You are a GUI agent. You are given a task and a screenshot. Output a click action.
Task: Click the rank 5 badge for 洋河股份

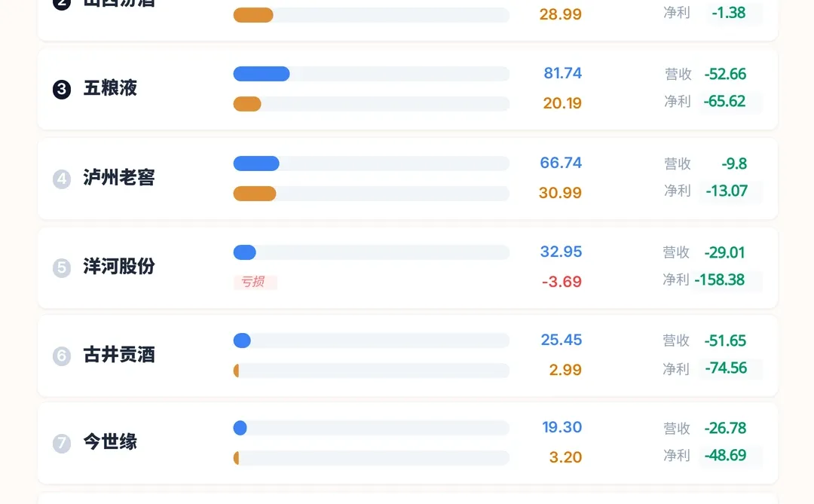(62, 267)
